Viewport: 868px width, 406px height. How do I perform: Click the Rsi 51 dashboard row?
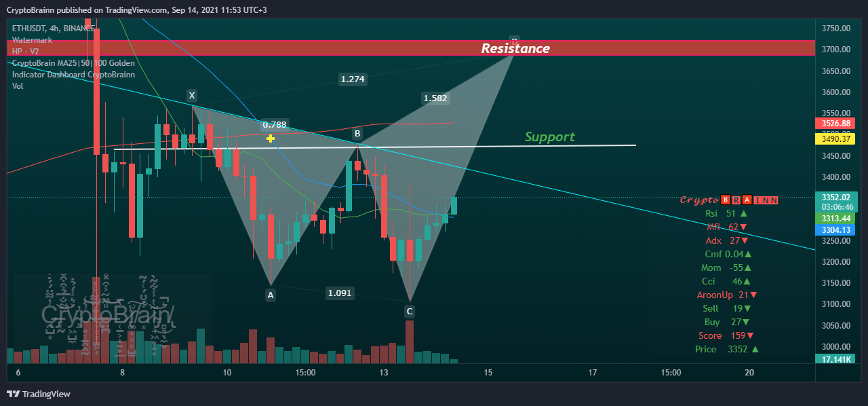[726, 213]
